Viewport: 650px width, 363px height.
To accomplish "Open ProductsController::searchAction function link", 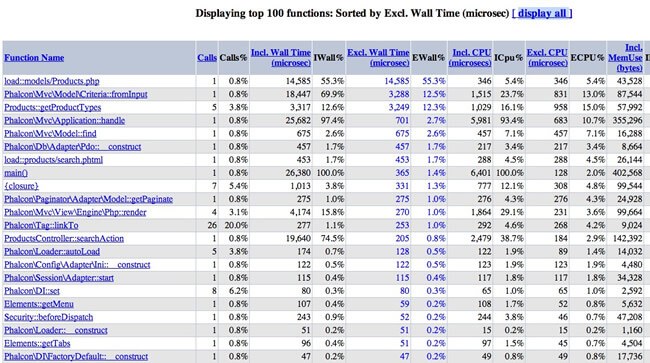I will 64,239.
